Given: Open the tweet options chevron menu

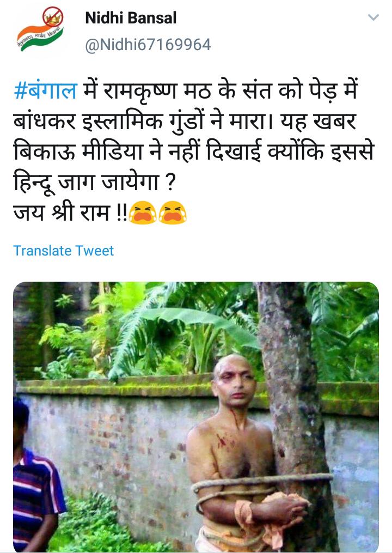Looking at the screenshot, I should pos(373,17).
